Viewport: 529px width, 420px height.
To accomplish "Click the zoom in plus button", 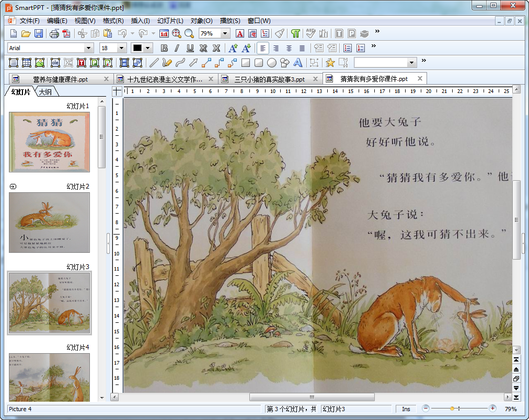I will [x=492, y=409].
